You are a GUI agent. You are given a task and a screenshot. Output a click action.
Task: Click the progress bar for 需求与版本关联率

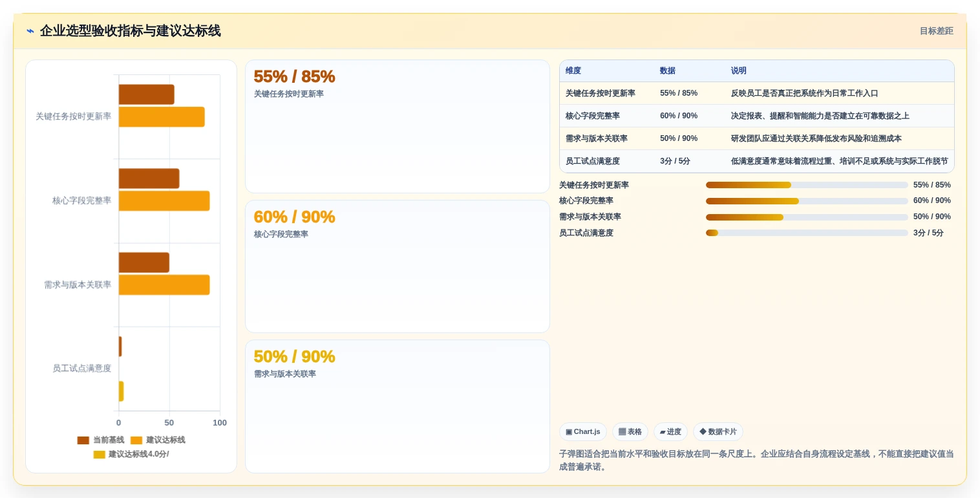(807, 217)
